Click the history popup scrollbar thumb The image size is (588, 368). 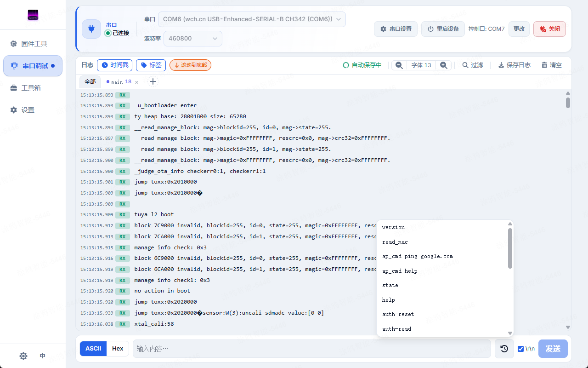tap(510, 248)
